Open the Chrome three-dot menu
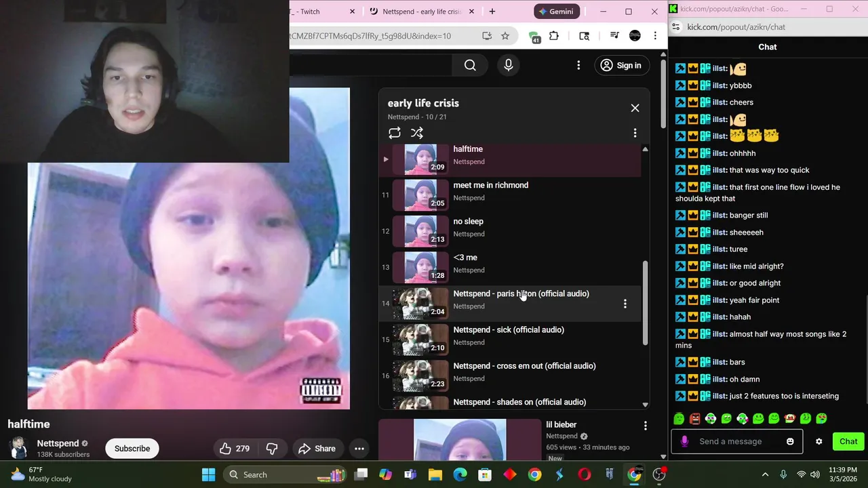The image size is (868, 488). [655, 36]
